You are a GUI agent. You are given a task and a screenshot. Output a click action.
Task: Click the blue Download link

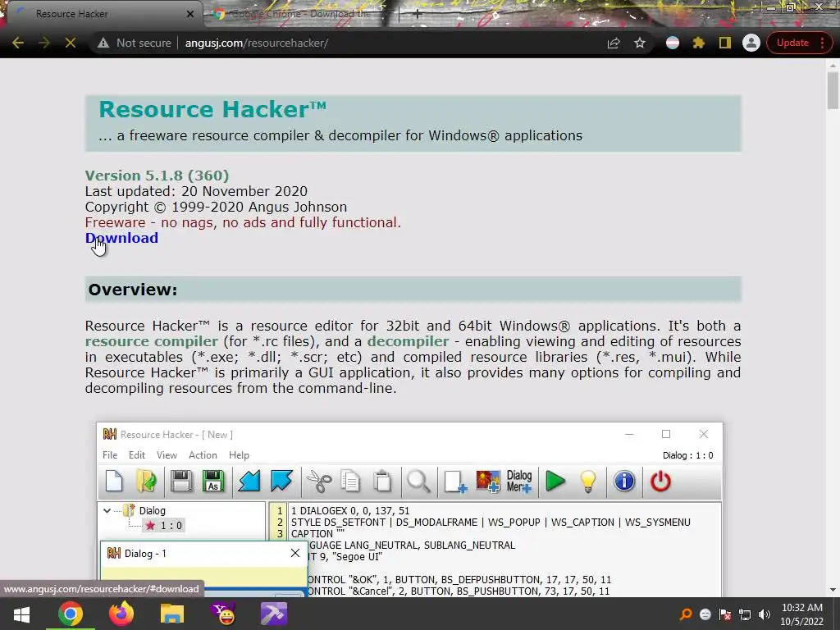(x=121, y=238)
